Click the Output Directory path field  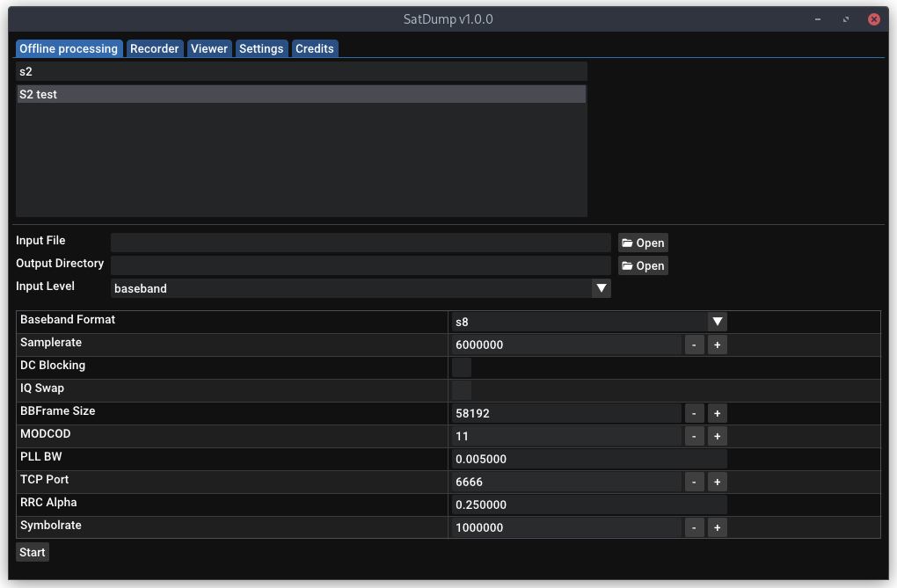(361, 265)
